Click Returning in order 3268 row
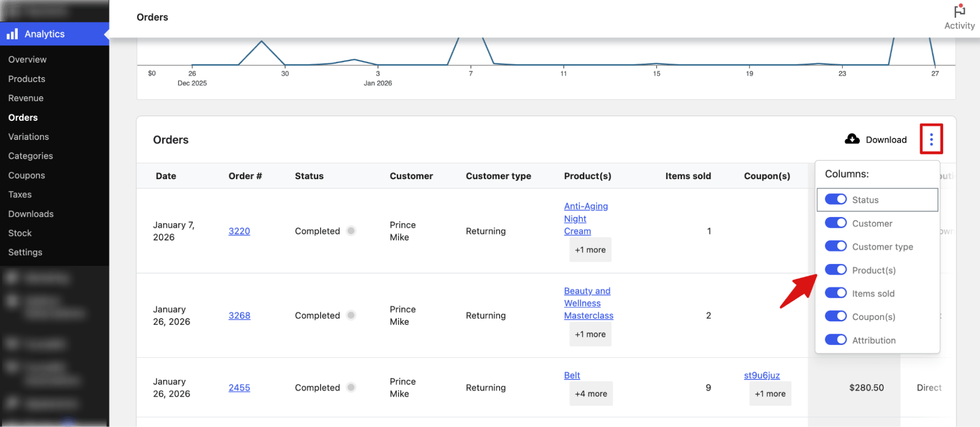This screenshot has width=980, height=427. pos(486,315)
